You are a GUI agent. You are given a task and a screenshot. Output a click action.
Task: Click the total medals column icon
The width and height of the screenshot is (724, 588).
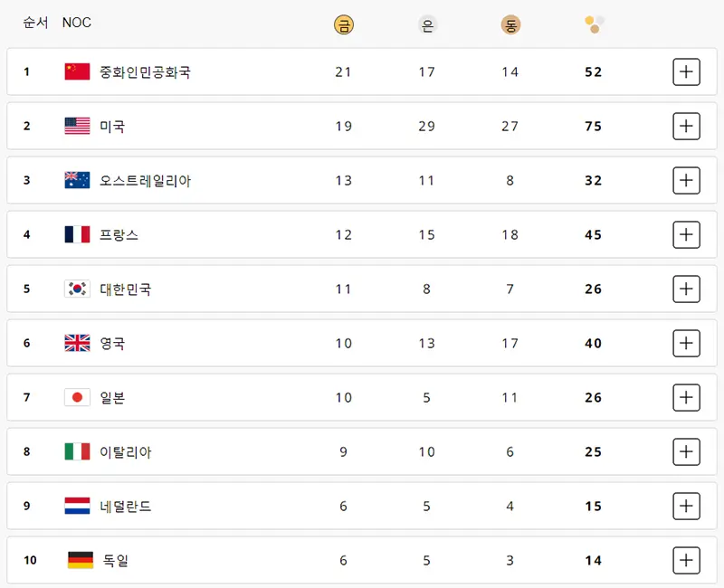tap(593, 24)
